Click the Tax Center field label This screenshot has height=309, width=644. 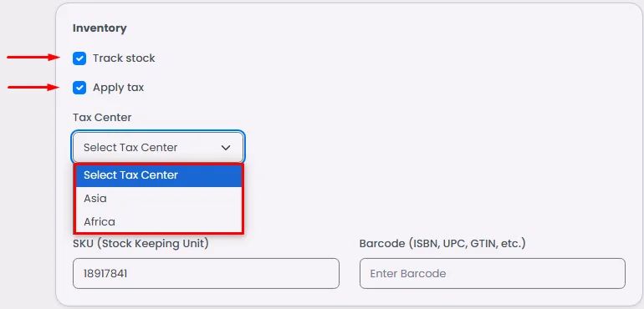102,118
